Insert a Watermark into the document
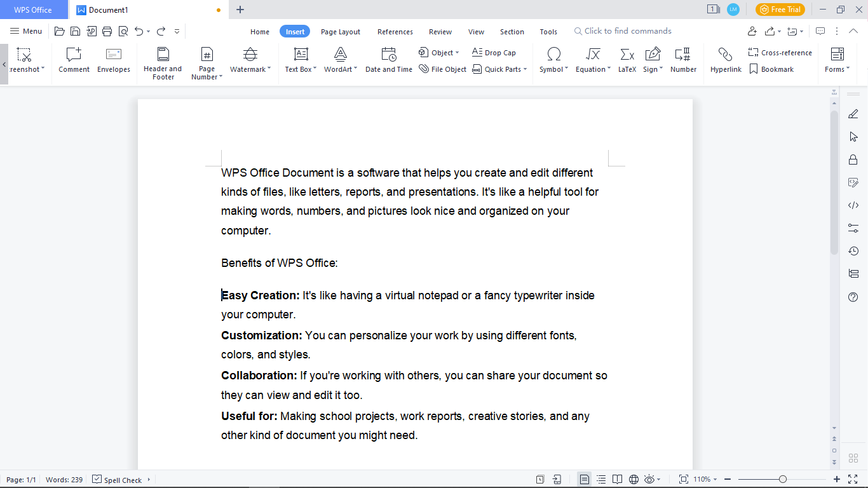The height and width of the screenshot is (488, 868). pos(248,60)
